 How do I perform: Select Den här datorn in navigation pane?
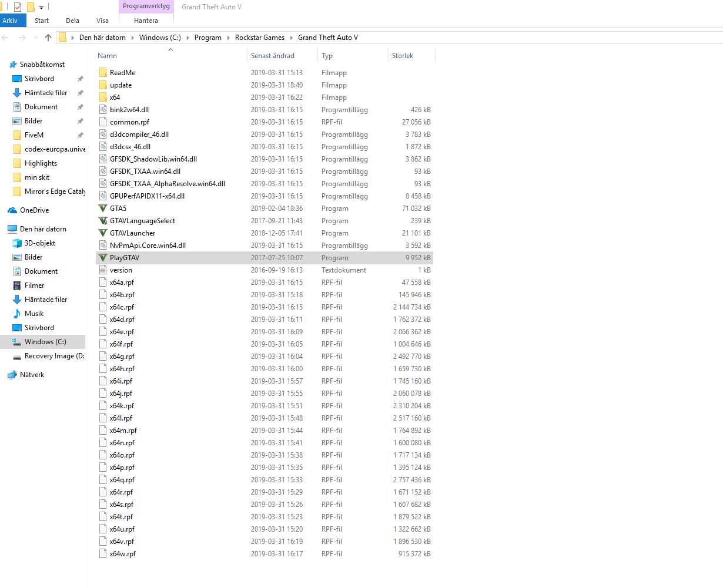point(43,229)
